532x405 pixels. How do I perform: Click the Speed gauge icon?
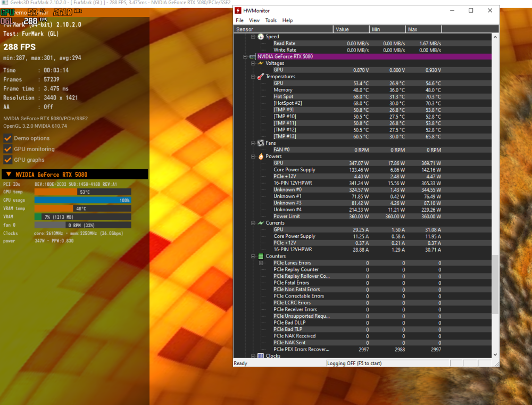[261, 37]
